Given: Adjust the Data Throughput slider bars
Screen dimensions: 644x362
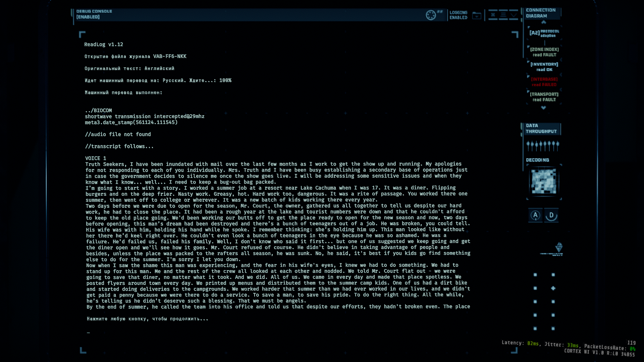Looking at the screenshot, I should [x=543, y=146].
